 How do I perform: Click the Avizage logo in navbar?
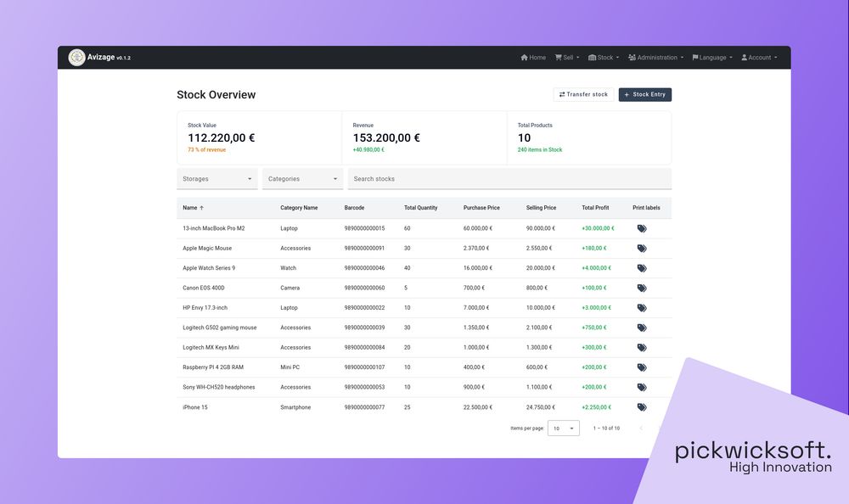[76, 58]
